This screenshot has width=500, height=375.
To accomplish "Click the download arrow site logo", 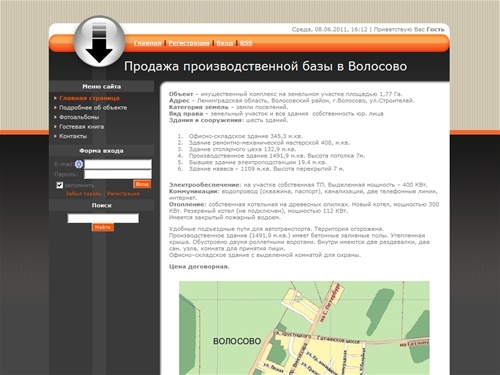I will (99, 42).
